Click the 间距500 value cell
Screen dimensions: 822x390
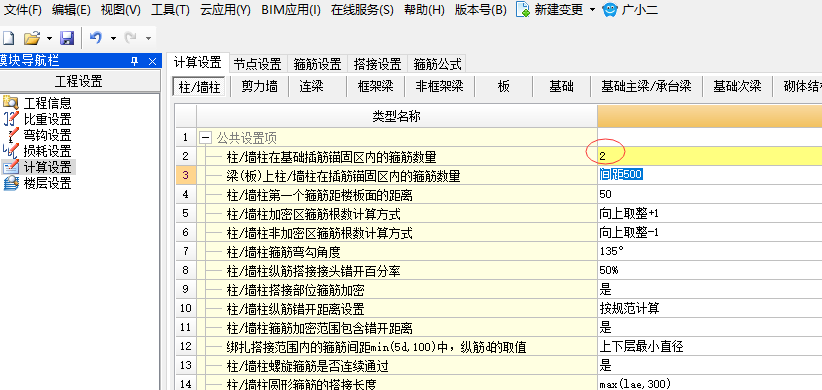[x=709, y=175]
